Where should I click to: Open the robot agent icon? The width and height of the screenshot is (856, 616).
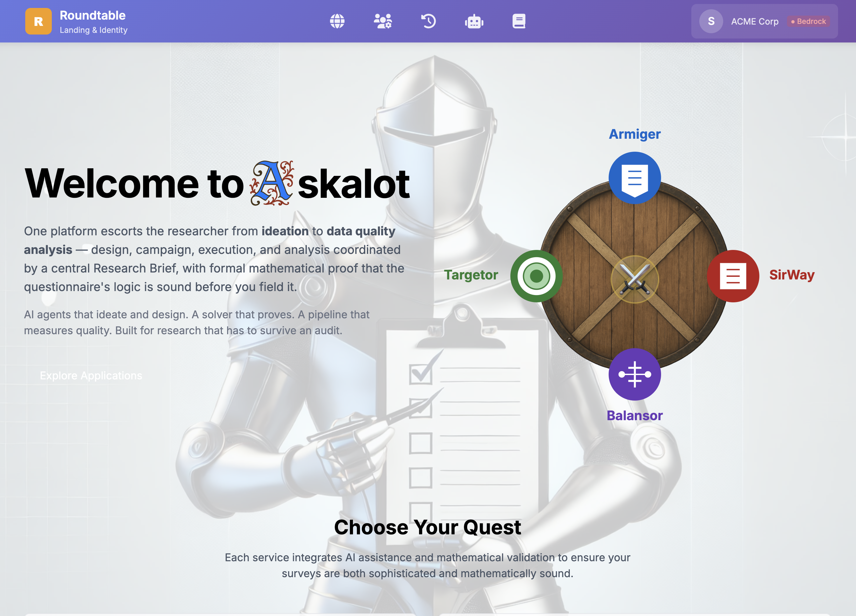[x=474, y=21]
